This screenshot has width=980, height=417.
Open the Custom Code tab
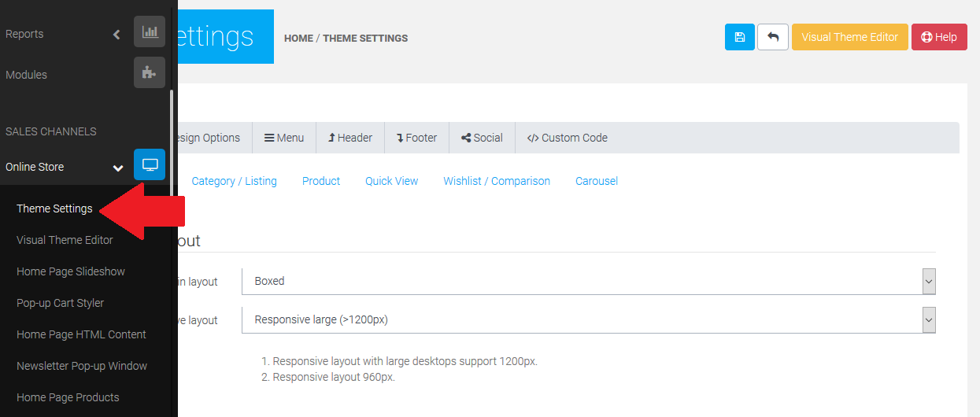[567, 138]
